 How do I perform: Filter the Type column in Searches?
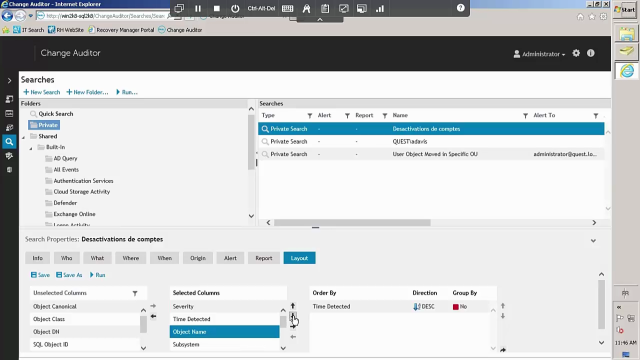tap(309, 116)
